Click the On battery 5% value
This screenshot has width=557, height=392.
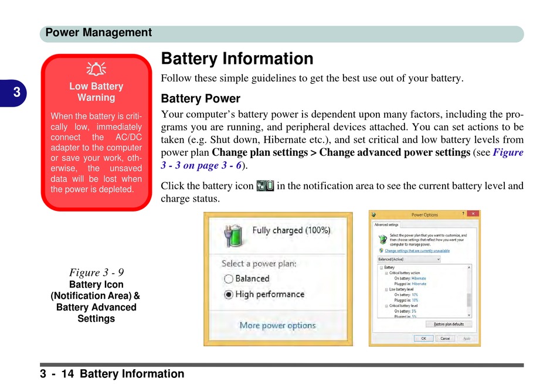pos(414,311)
